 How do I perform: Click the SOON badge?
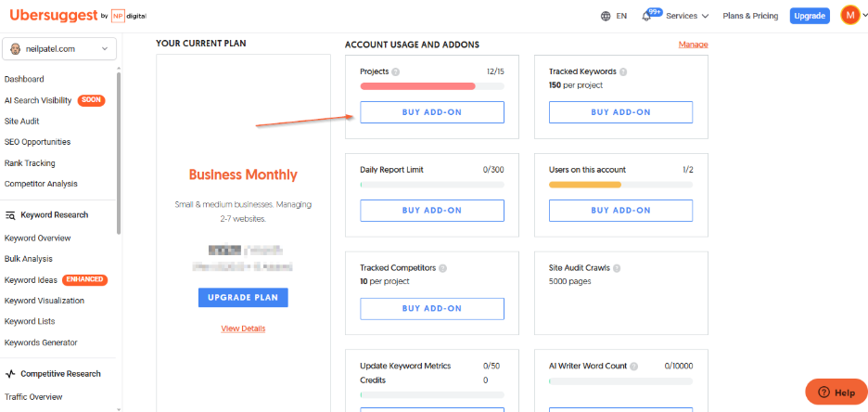tap(91, 100)
